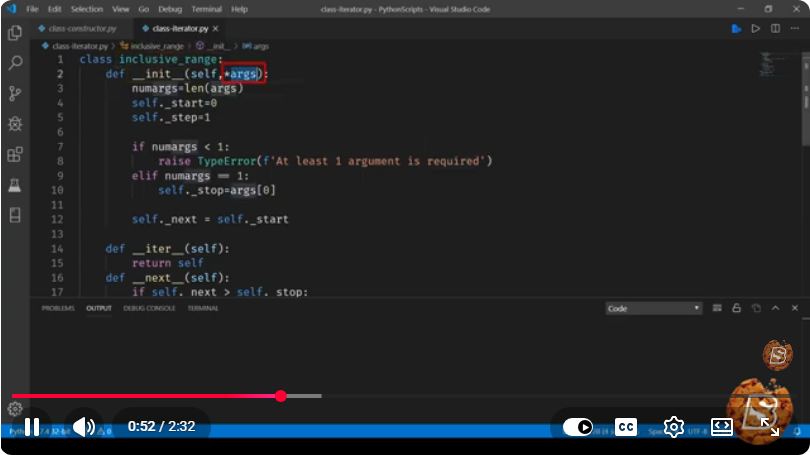810x455 pixels.
Task: Mute the video with the speaker icon
Action: [84, 427]
